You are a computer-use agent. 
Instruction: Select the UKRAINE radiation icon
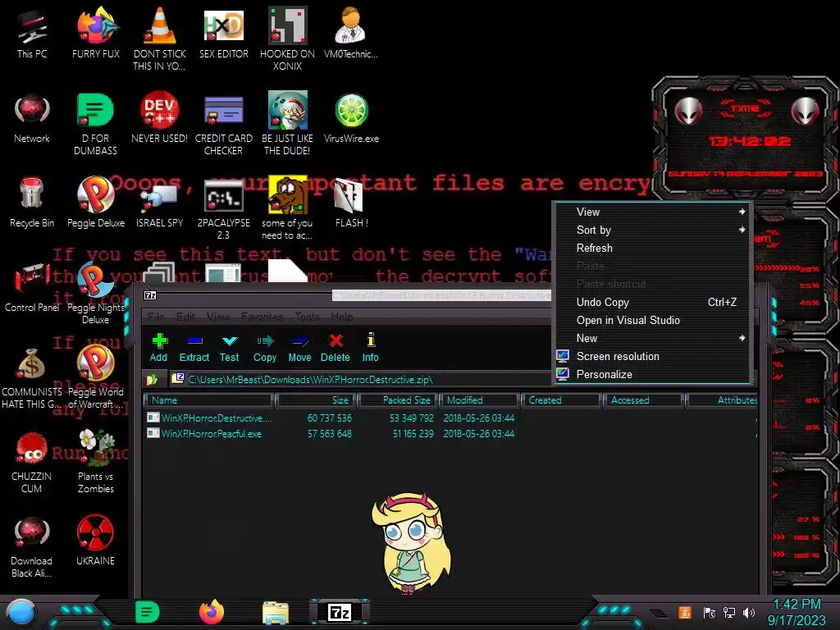tap(95, 540)
